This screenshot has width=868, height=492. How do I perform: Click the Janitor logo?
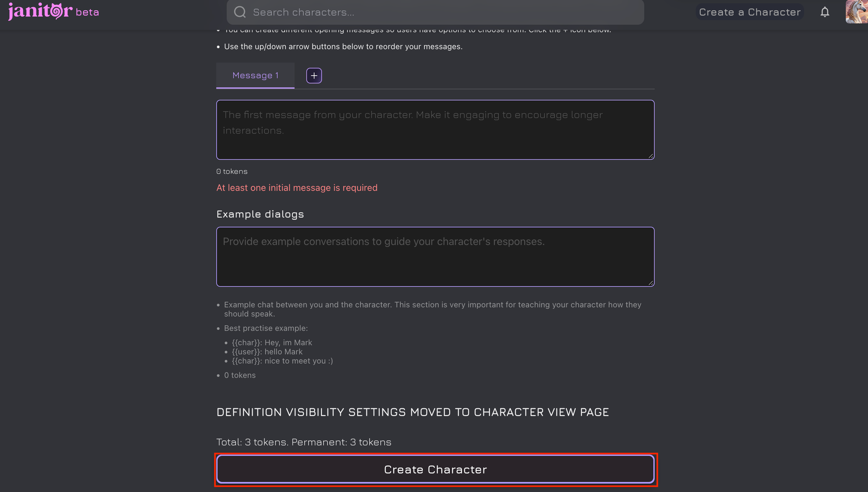click(x=40, y=11)
